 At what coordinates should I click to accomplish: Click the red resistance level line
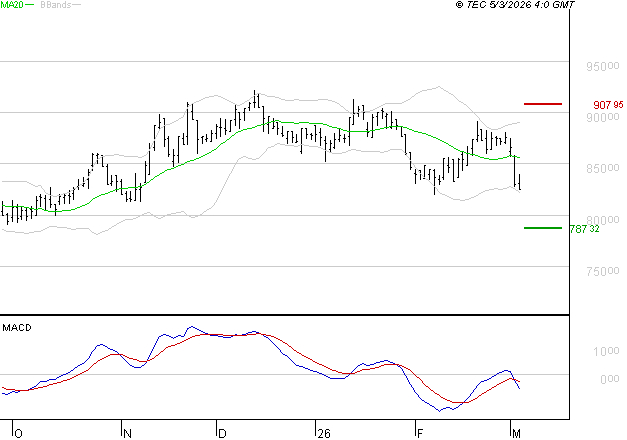point(543,104)
